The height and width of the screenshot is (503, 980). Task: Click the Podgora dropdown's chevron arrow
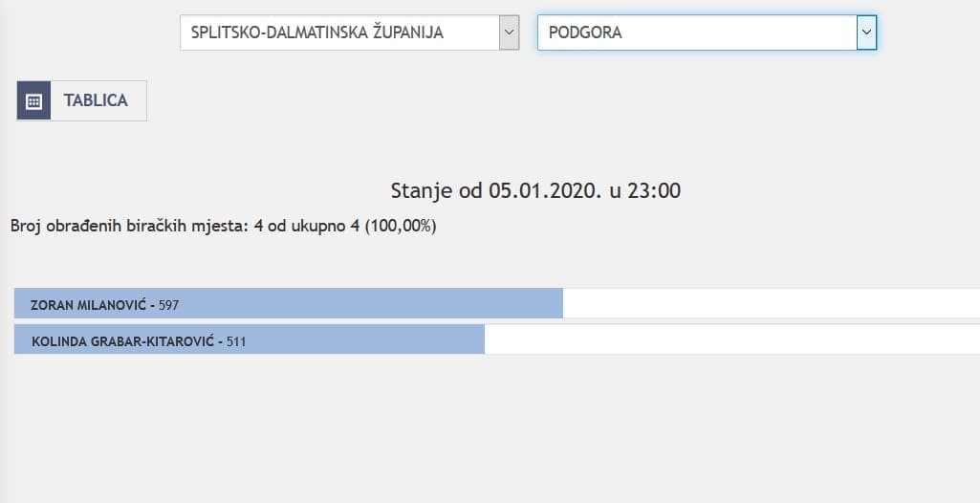(x=866, y=33)
